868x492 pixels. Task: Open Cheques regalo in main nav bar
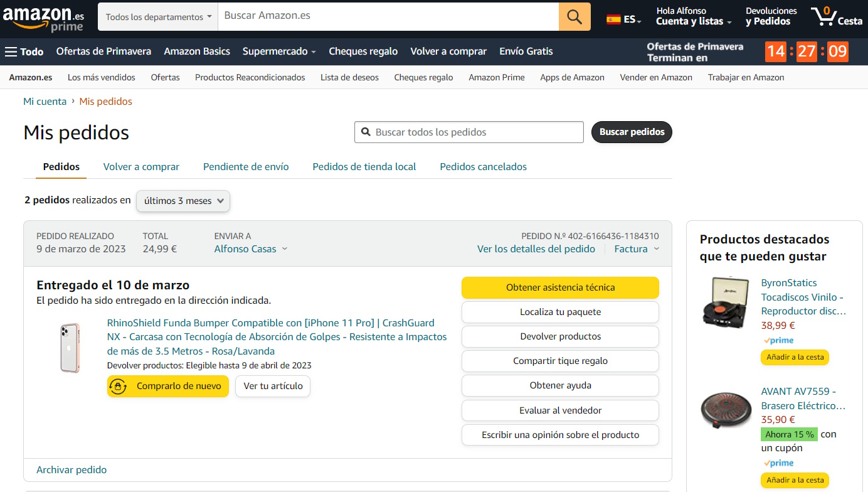[x=363, y=51]
